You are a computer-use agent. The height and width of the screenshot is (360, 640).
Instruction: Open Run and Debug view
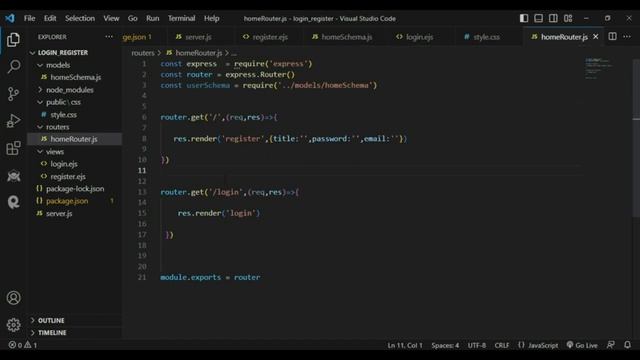point(13,121)
